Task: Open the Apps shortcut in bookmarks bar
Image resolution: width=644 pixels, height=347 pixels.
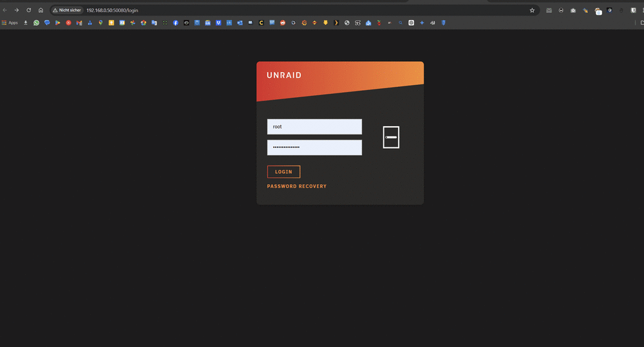Action: click(10, 23)
